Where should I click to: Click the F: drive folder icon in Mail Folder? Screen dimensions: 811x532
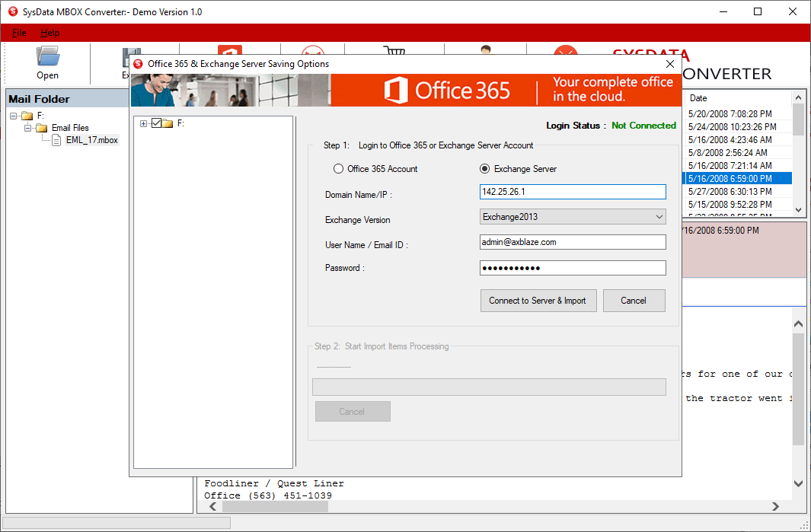(x=27, y=116)
